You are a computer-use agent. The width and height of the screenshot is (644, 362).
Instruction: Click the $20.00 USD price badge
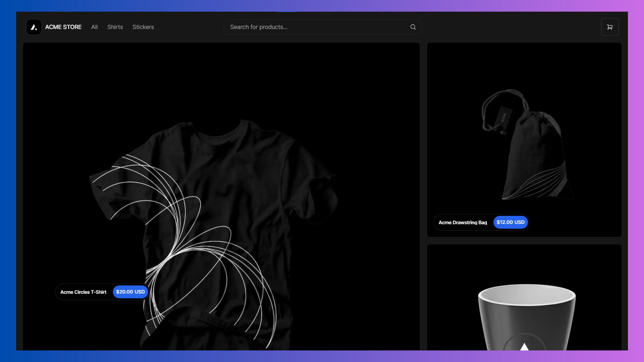click(x=130, y=292)
